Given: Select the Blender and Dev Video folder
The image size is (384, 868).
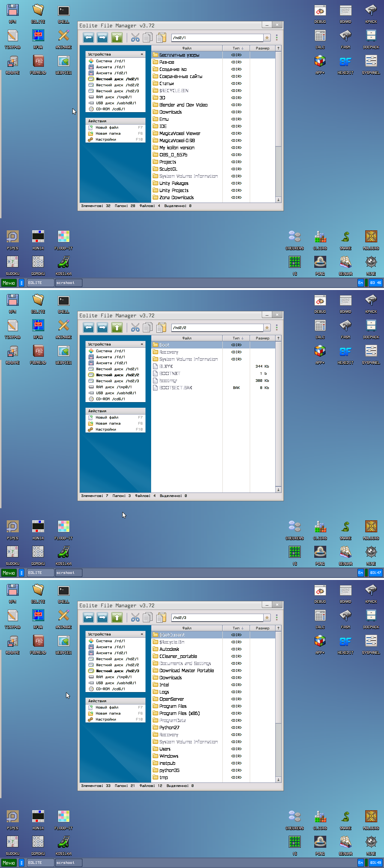Looking at the screenshot, I should (x=183, y=105).
